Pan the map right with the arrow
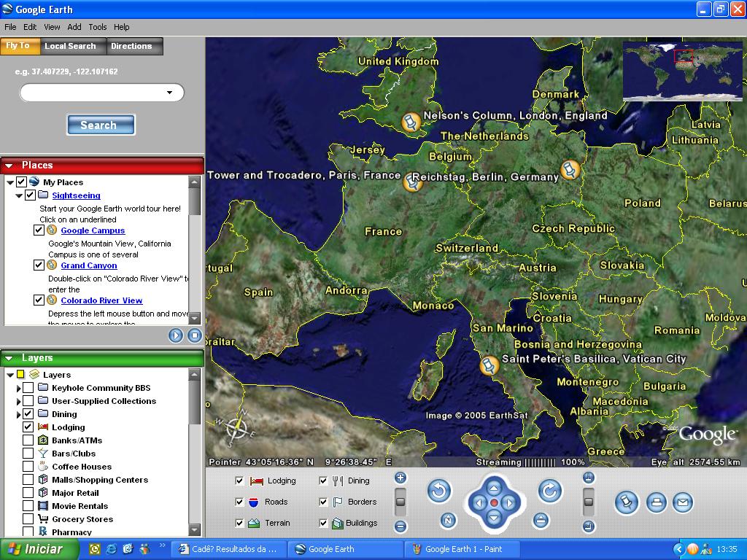 point(509,503)
